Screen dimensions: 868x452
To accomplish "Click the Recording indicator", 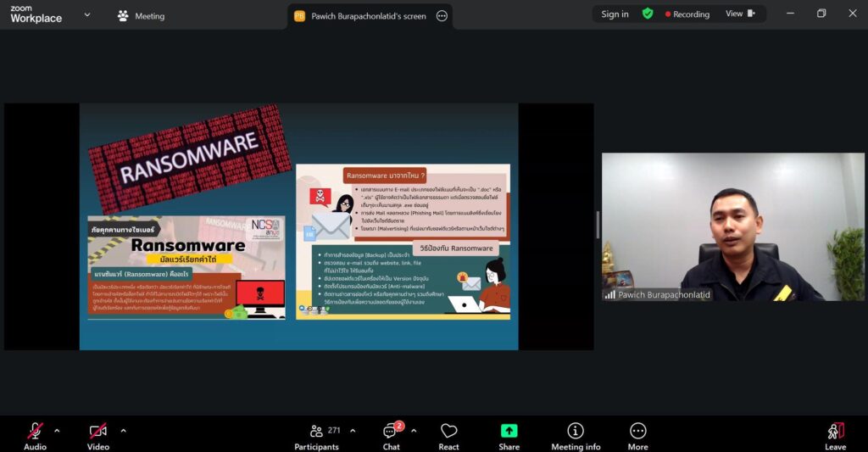I will 687,14.
